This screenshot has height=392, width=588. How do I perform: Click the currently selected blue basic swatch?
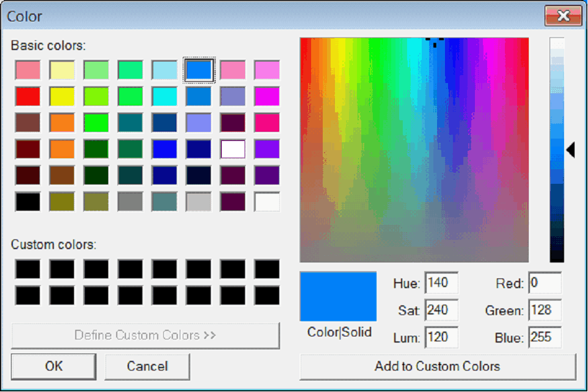pyautogui.click(x=199, y=70)
